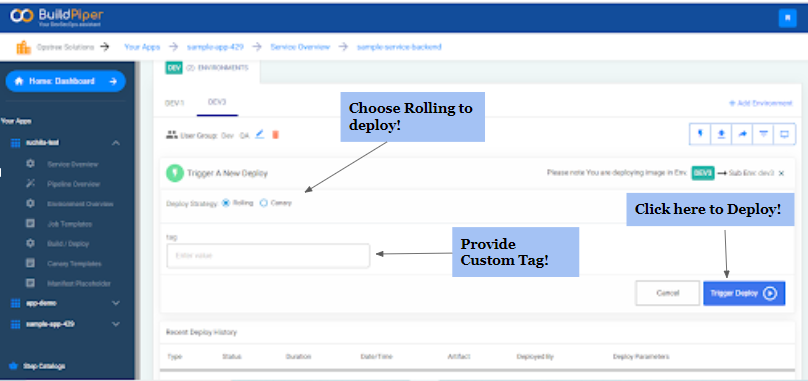This screenshot has height=381, width=808.
Task: Open Service Overview in the sidebar
Action: (x=73, y=164)
